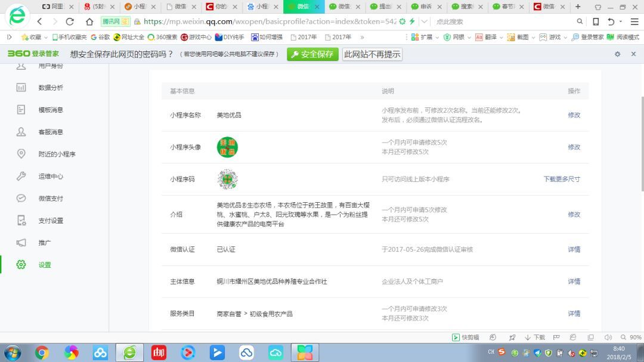
Task: Open the 360搜索 bookmark
Action: (x=162, y=37)
